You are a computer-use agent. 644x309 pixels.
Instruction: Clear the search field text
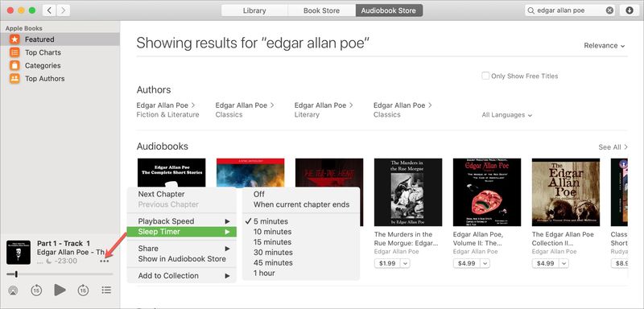[610, 10]
